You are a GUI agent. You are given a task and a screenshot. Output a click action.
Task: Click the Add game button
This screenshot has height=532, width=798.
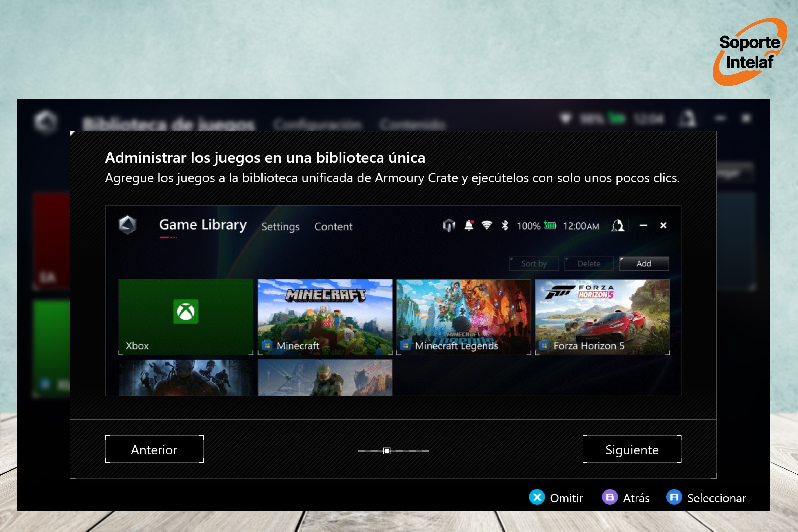[x=644, y=264]
